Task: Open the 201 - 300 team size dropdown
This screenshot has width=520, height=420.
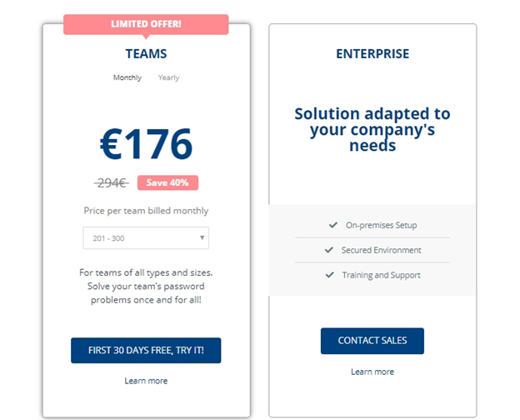Action: click(146, 237)
